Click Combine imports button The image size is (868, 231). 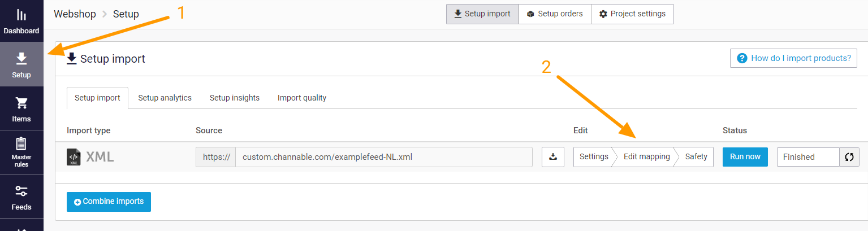pyautogui.click(x=109, y=202)
